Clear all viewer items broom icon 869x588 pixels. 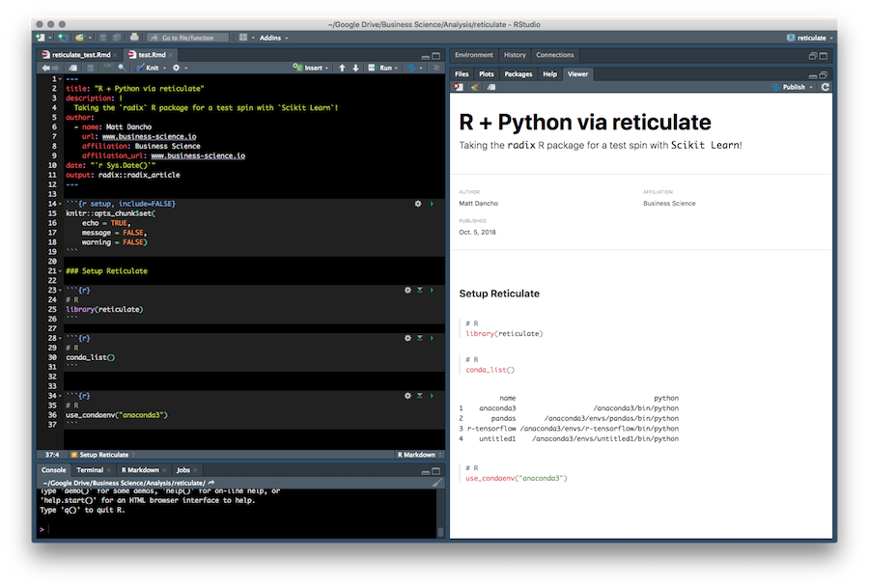pos(475,87)
